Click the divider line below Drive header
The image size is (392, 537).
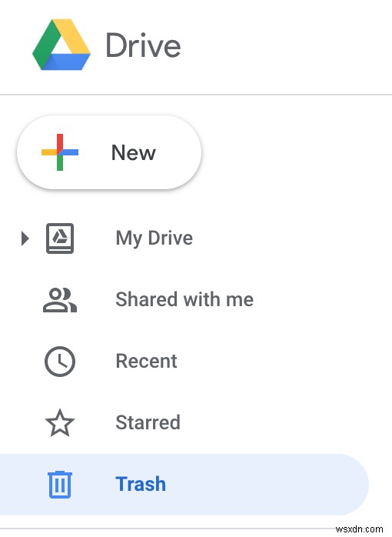point(196,94)
